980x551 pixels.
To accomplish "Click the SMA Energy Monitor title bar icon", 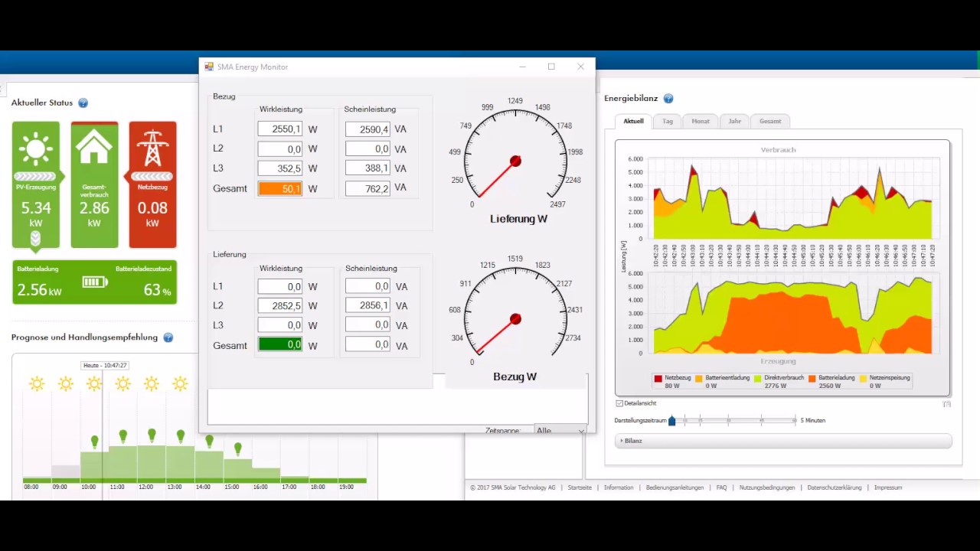I will tap(209, 67).
